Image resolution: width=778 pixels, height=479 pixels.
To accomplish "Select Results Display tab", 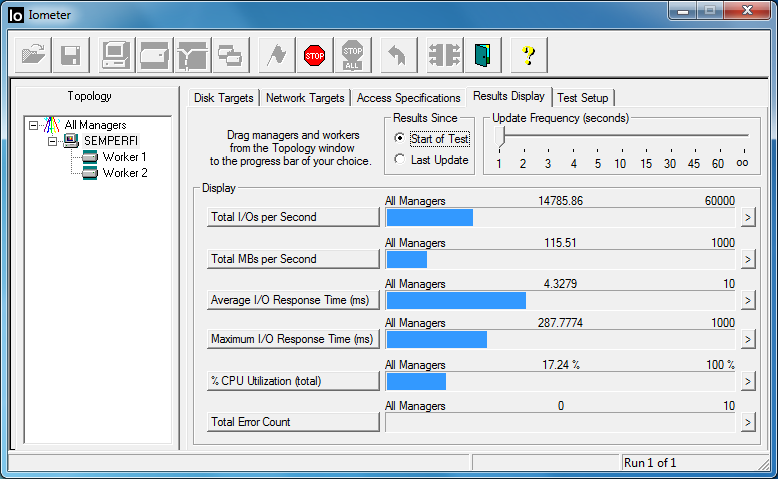I will pyautogui.click(x=509, y=96).
